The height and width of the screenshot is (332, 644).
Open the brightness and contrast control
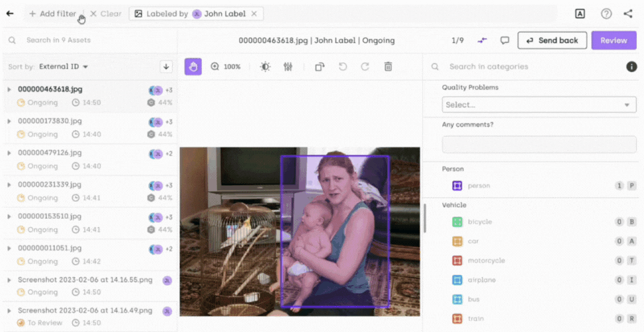[x=265, y=67]
